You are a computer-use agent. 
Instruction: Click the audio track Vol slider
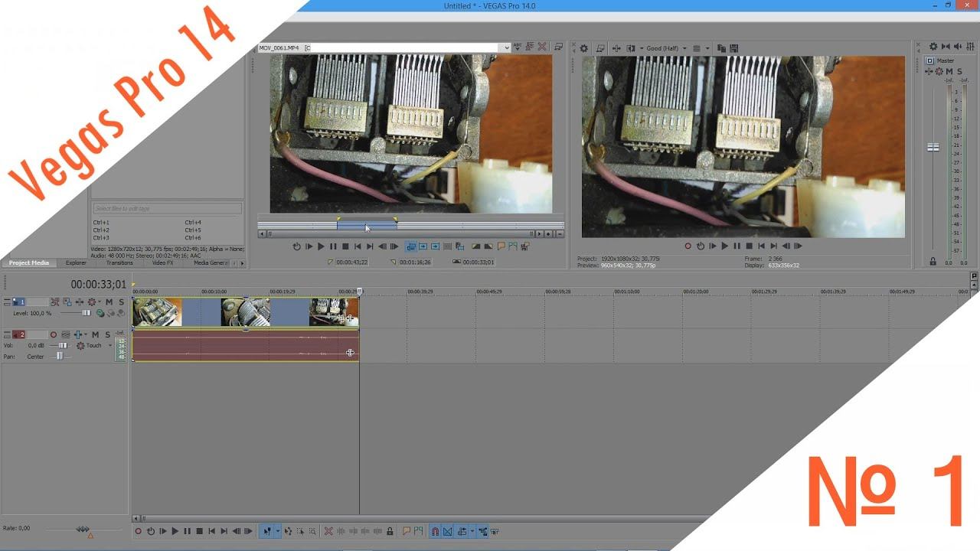tap(62, 345)
